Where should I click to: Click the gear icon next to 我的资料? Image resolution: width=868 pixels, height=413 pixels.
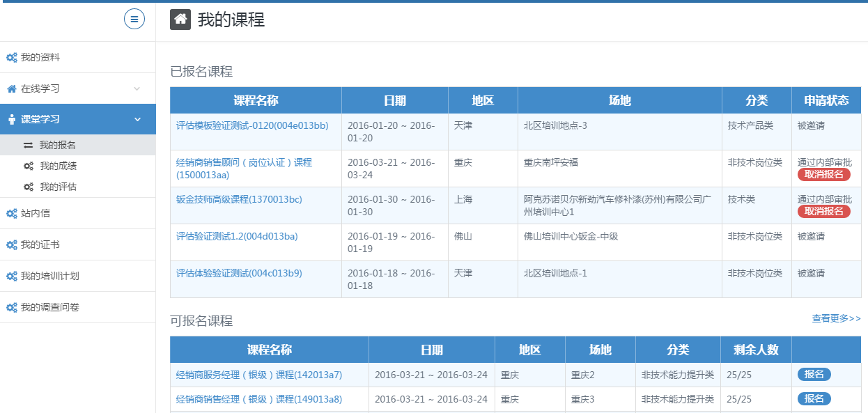click(11, 57)
